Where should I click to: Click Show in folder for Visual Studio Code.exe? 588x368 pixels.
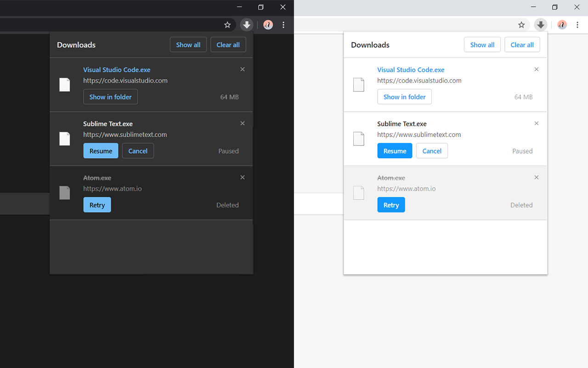pos(110,97)
